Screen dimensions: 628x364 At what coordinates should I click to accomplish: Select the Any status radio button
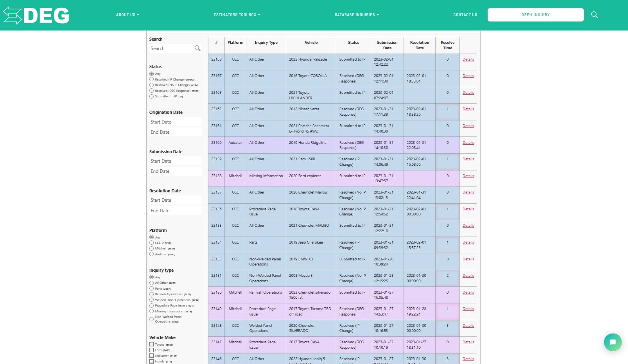[x=151, y=74]
